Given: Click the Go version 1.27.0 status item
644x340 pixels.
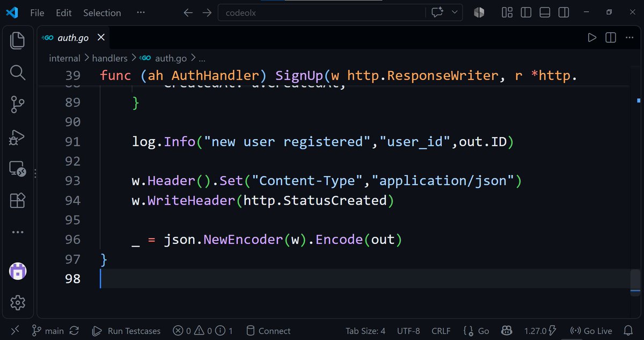Looking at the screenshot, I should point(540,331).
